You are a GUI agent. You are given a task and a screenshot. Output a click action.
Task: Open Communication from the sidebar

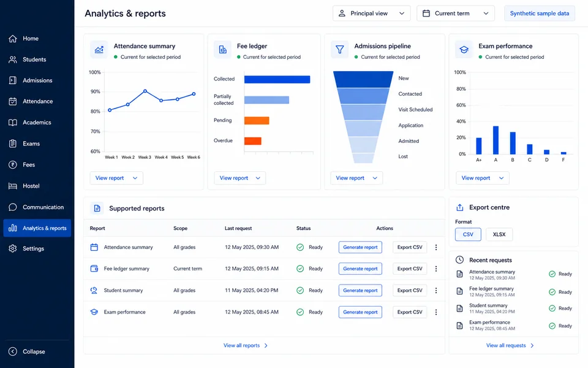(37, 207)
